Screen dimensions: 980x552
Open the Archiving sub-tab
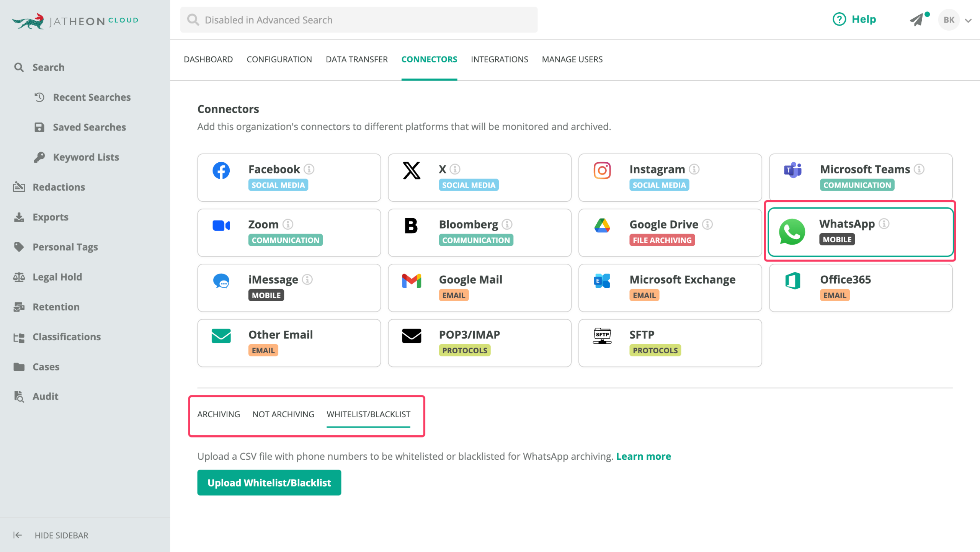pos(219,414)
